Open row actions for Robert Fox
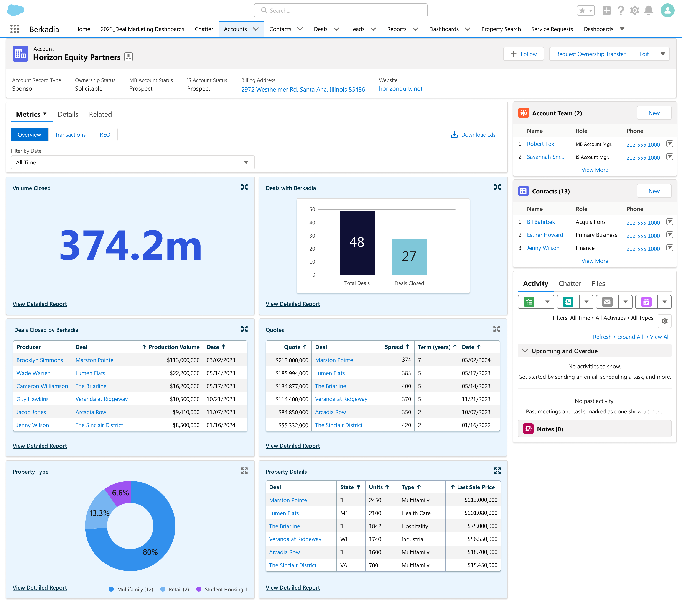This screenshot has width=682, height=616. pos(669,144)
